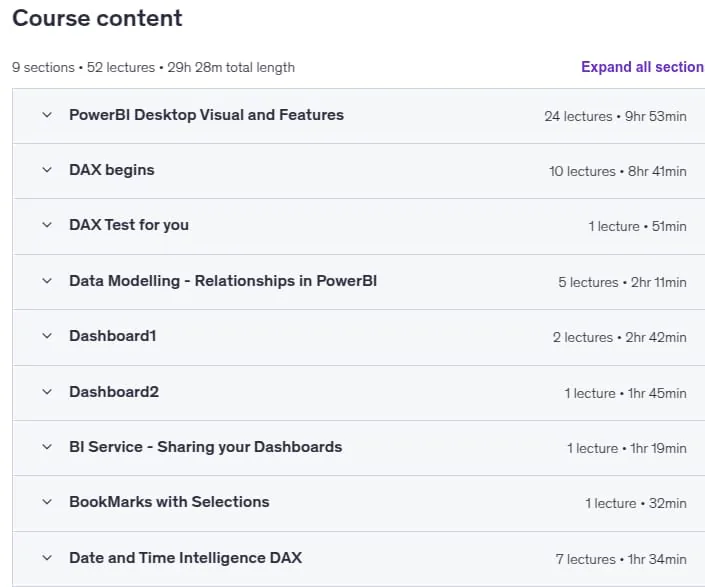
Task: Open the DAX Test for you section title
Action: pos(129,225)
